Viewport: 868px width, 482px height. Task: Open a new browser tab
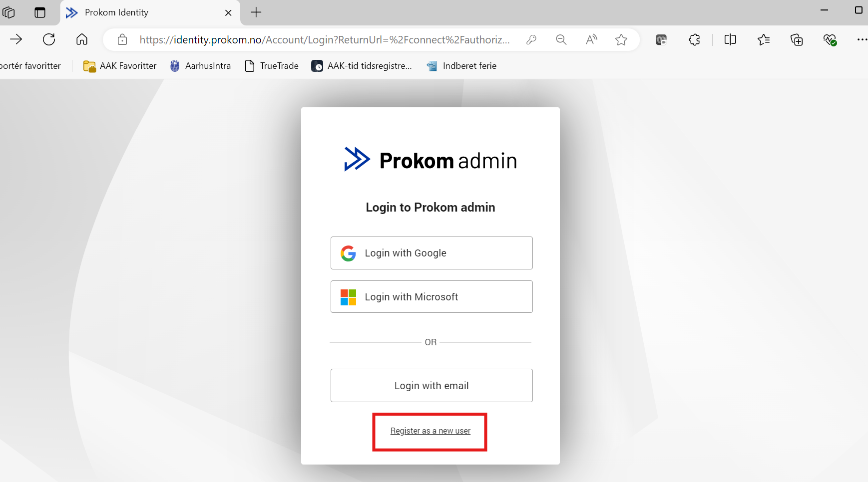coord(256,12)
